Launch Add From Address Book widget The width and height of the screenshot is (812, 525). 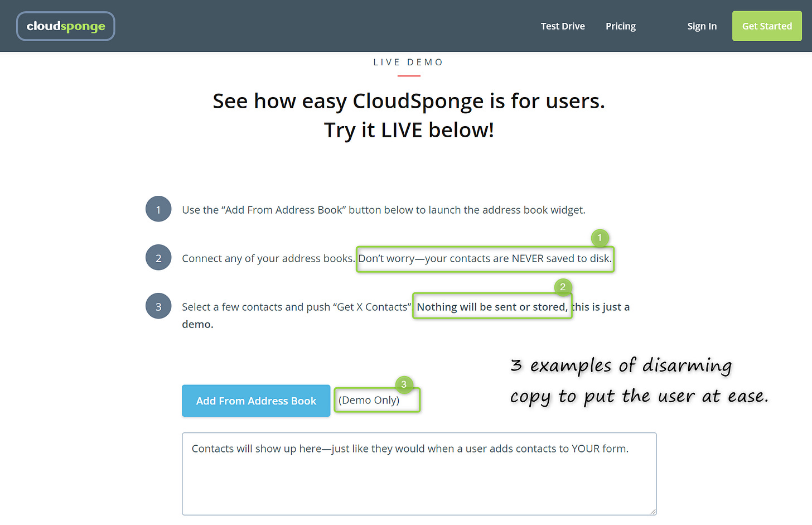256,401
